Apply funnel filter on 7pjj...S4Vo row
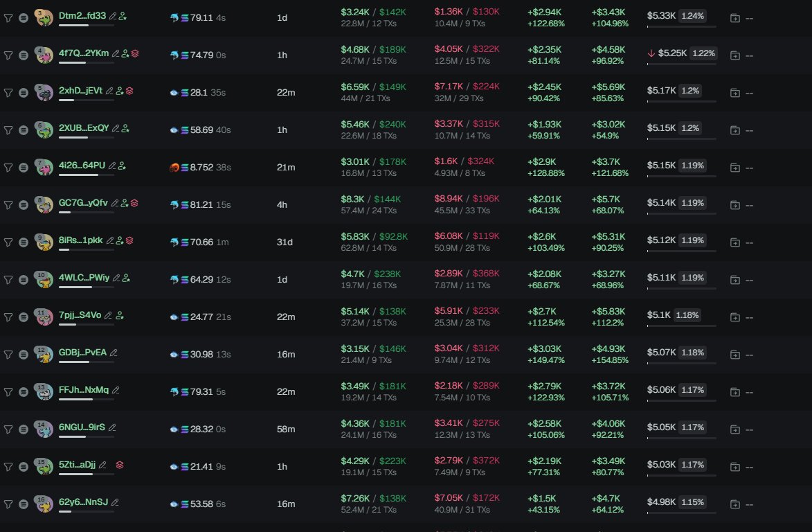The image size is (812, 532). (x=8, y=317)
